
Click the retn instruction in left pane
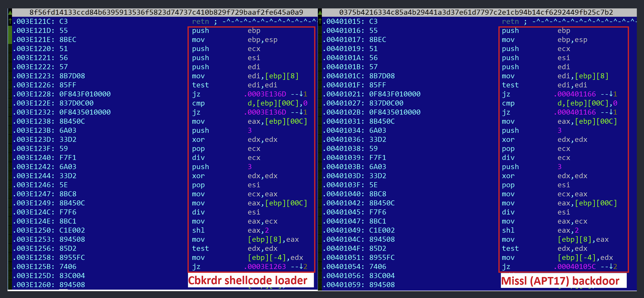click(200, 21)
